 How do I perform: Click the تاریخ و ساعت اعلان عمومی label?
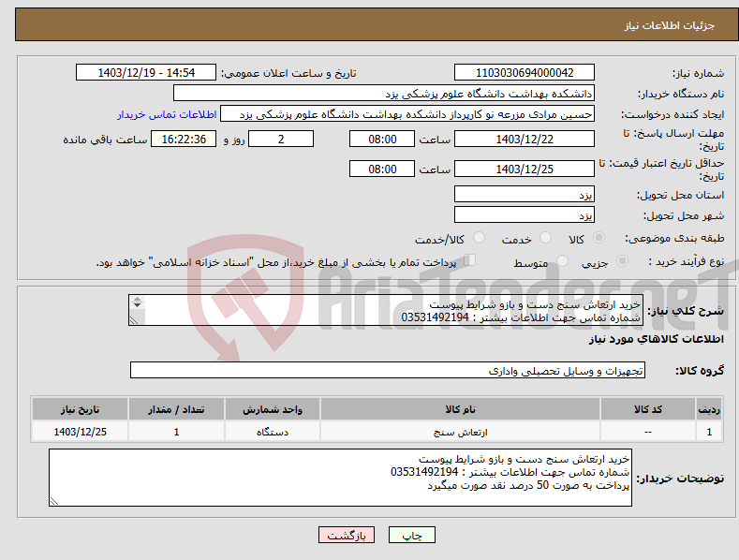click(x=288, y=74)
